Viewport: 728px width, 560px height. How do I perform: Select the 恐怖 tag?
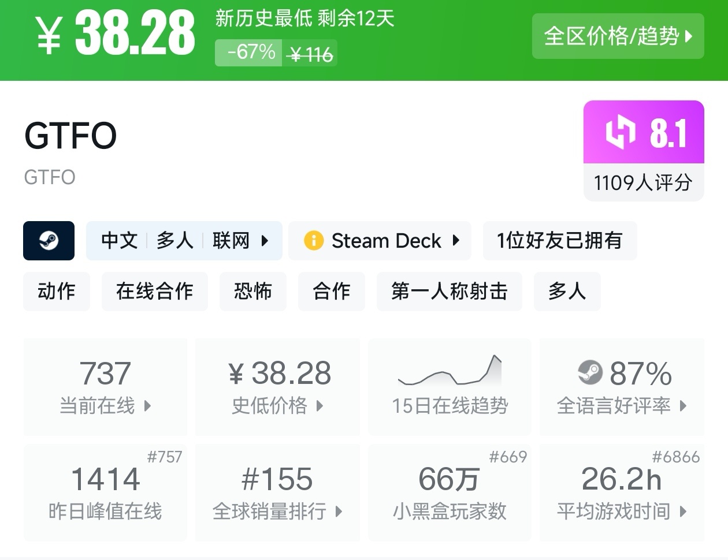point(252,291)
